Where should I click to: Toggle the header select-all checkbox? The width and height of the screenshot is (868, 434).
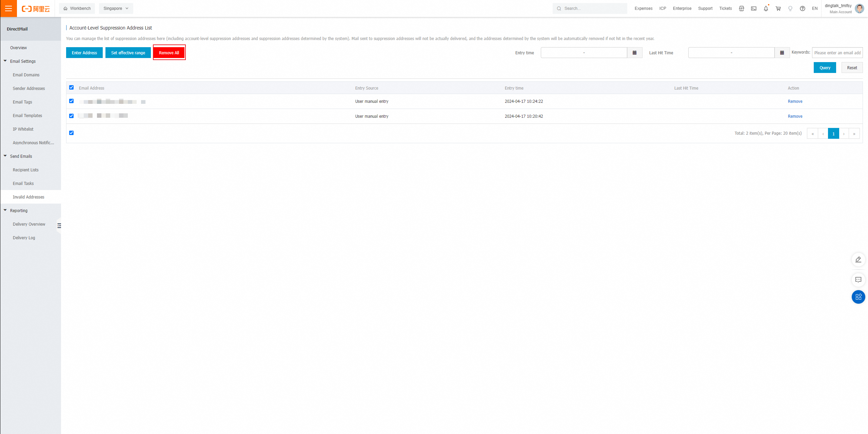coord(71,88)
